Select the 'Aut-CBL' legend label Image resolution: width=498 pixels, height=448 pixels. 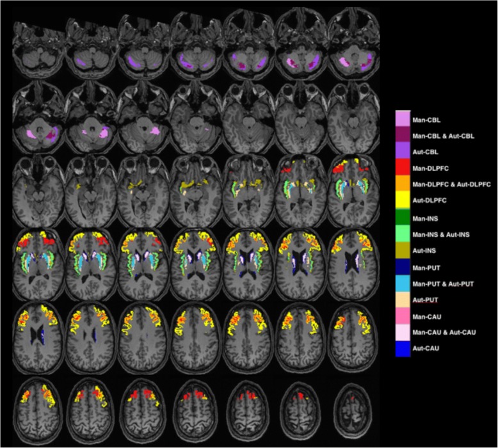pyautogui.click(x=425, y=152)
